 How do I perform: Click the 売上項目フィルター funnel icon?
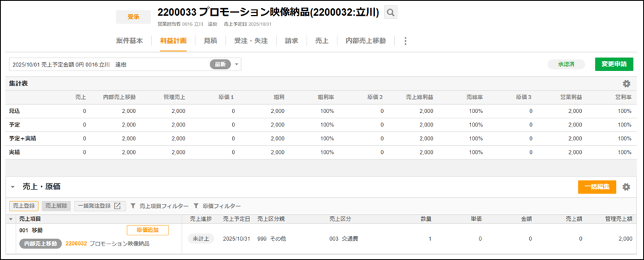(x=133, y=206)
